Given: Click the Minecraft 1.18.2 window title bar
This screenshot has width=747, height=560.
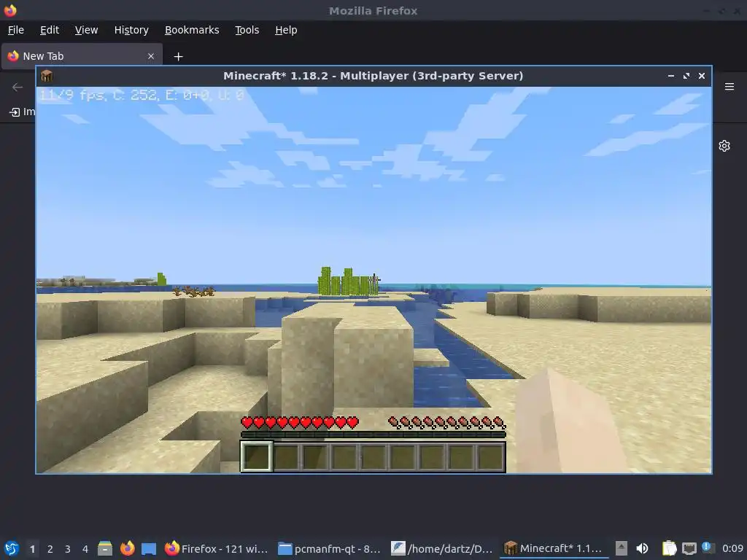Looking at the screenshot, I should [373, 76].
